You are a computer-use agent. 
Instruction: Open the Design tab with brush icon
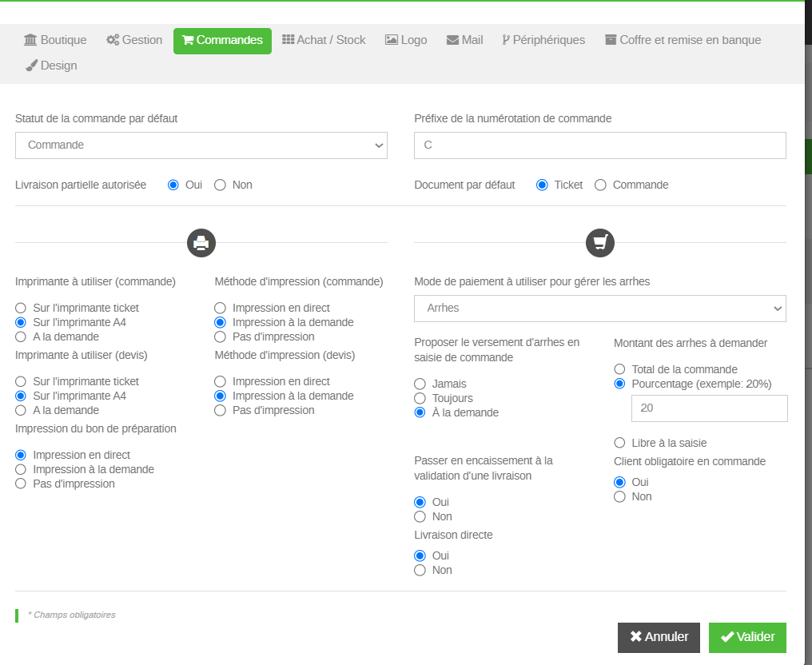click(51, 66)
